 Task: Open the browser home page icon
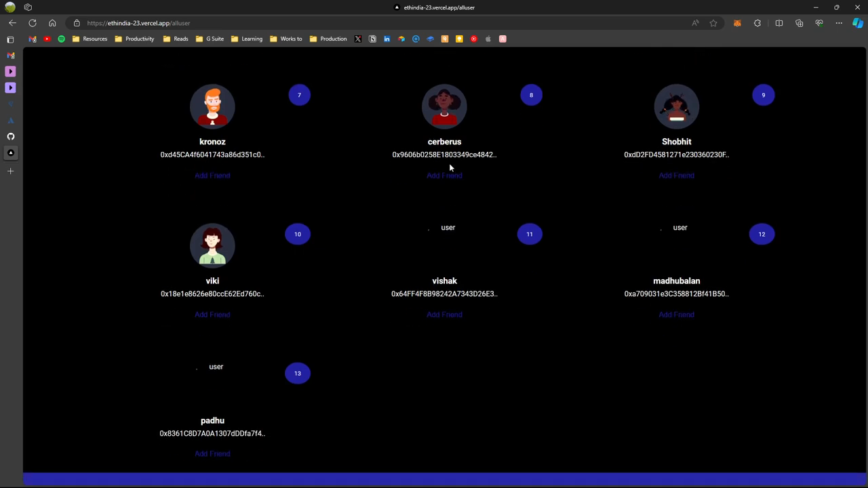[52, 23]
